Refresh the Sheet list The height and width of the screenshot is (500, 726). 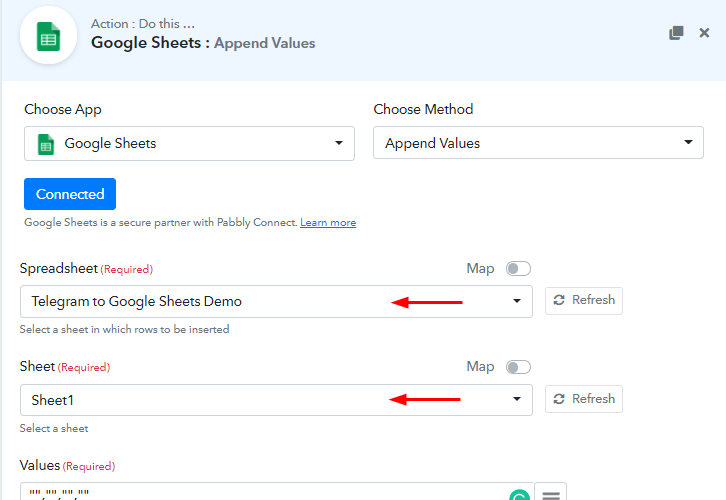pos(584,399)
